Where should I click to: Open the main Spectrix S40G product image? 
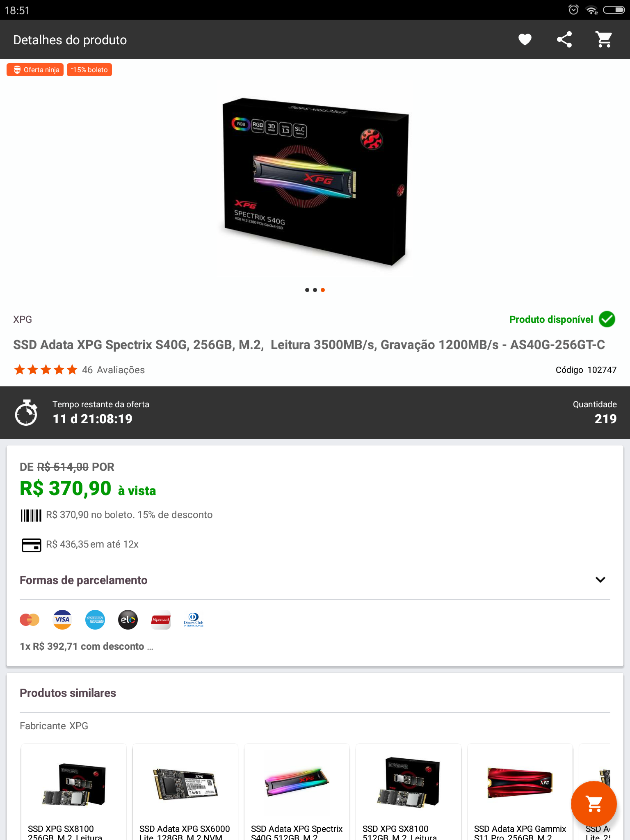[x=315, y=181]
